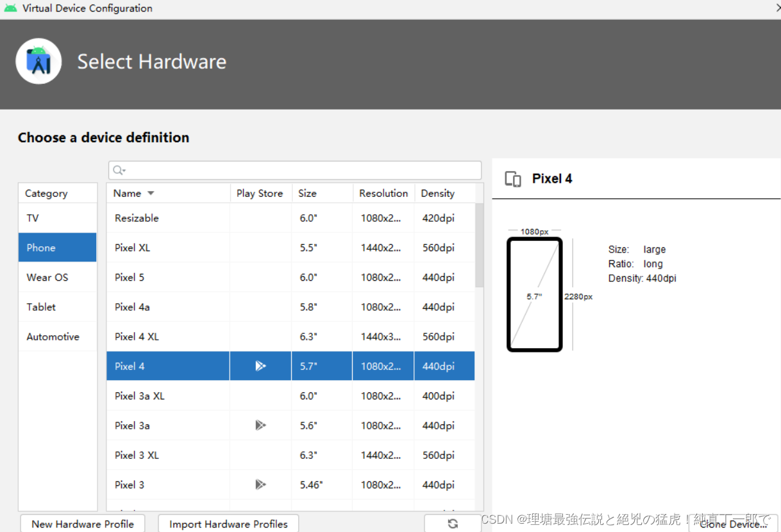Click the Android head icon in Select Hardware banner
This screenshot has width=781, height=532.
coord(38,62)
